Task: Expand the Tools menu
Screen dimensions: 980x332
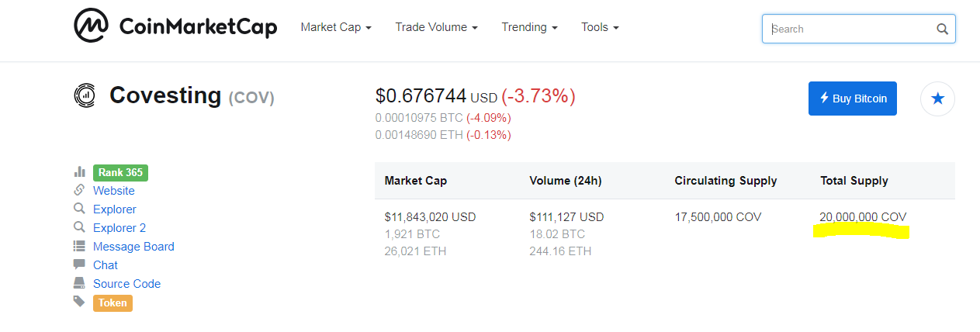Action: tap(600, 27)
